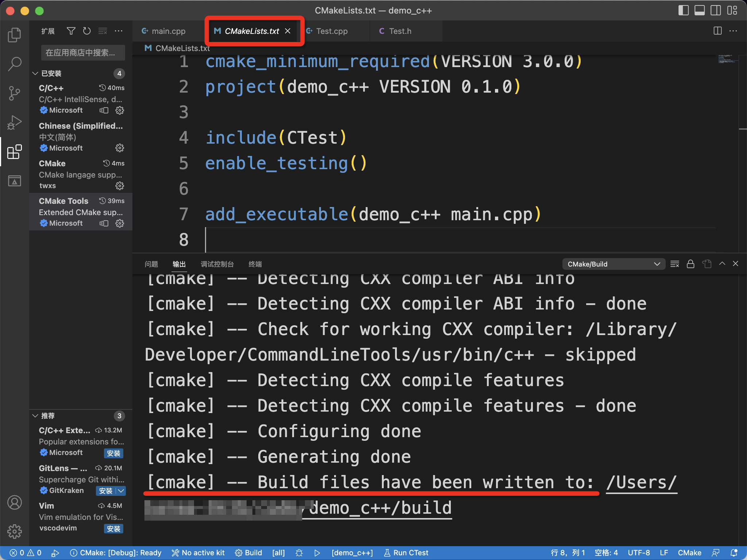Viewport: 747px width, 560px height.
Task: Toggle bottom panel visibility in title bar
Action: [x=700, y=10]
